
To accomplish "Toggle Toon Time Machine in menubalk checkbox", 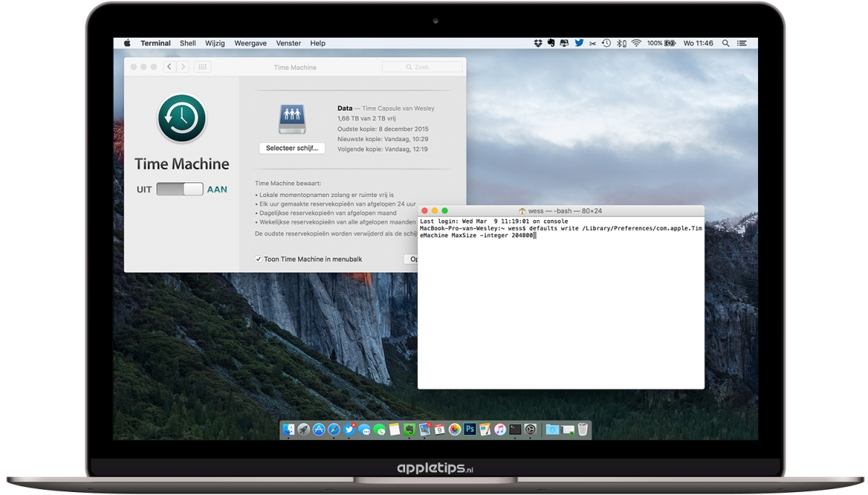I will pos(258,259).
